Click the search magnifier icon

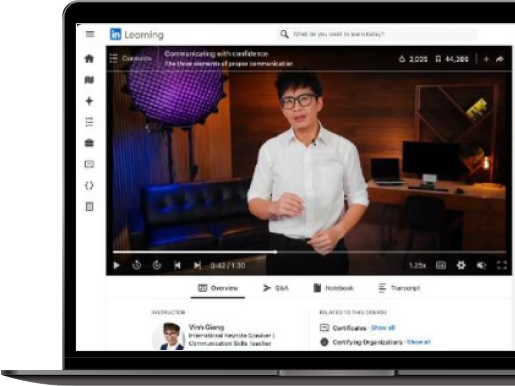pyautogui.click(x=284, y=34)
